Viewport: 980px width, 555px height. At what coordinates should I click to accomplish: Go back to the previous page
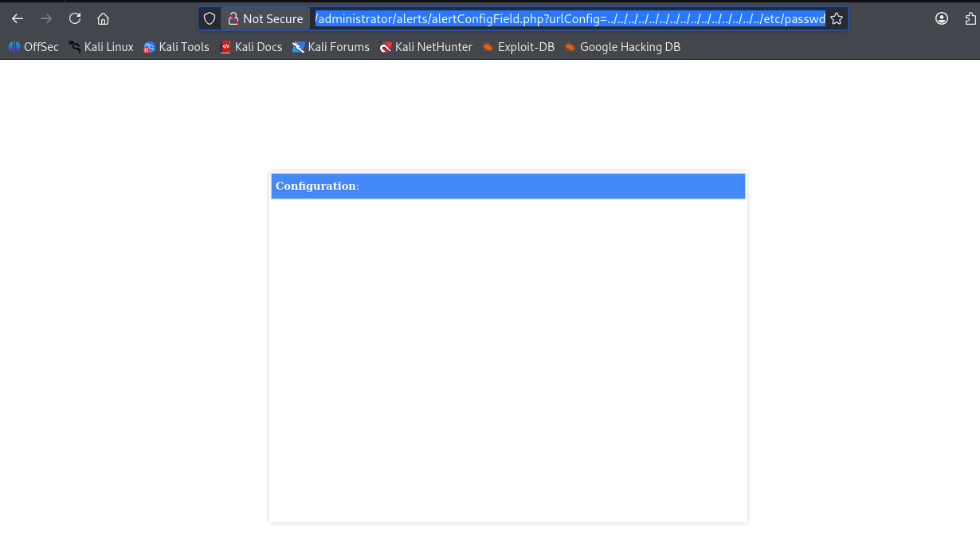click(18, 18)
